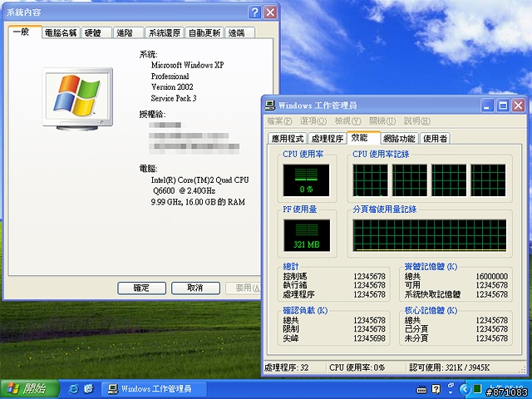Screen dimensions: 532x399
Task: Click third CPU 使用率記錄 graph
Action: click(449, 180)
